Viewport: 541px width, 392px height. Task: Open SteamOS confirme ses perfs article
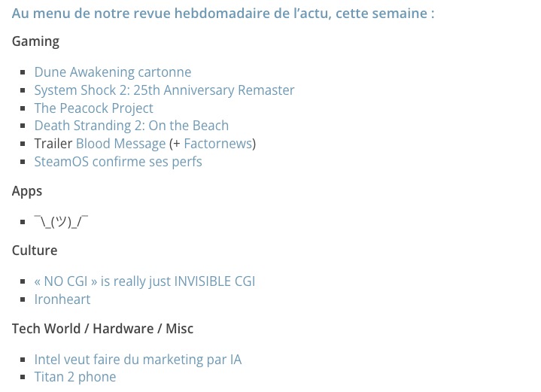[117, 162]
